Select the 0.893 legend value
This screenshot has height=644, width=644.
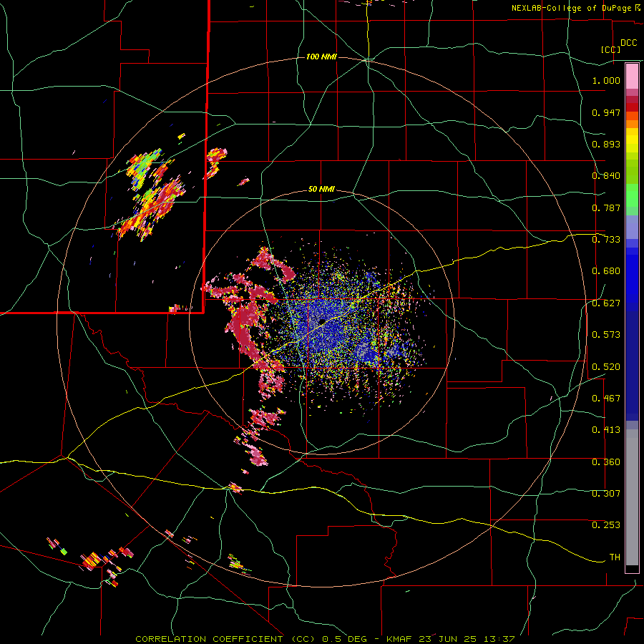point(606,144)
